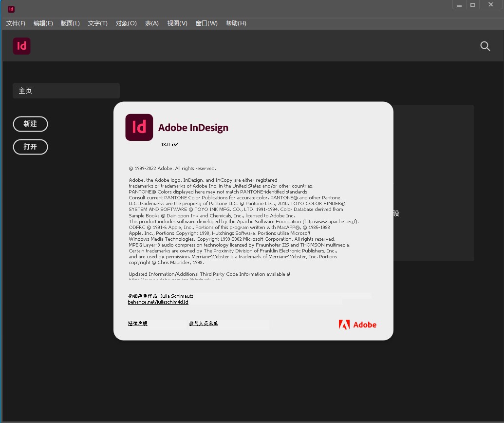Open the 文字(T) menu
This screenshot has width=504, height=423.
(97, 23)
